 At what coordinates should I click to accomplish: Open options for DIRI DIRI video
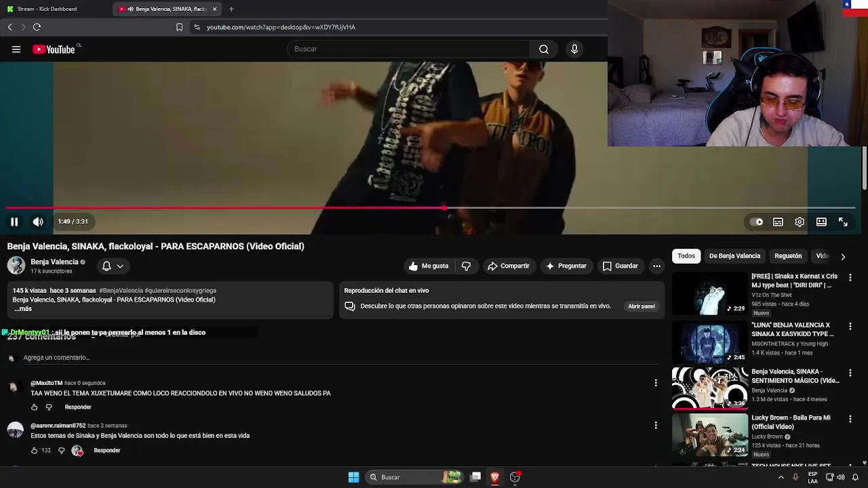click(x=850, y=278)
